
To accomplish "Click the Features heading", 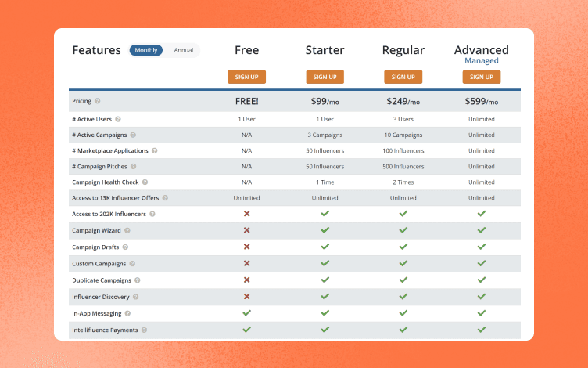I will click(x=96, y=50).
